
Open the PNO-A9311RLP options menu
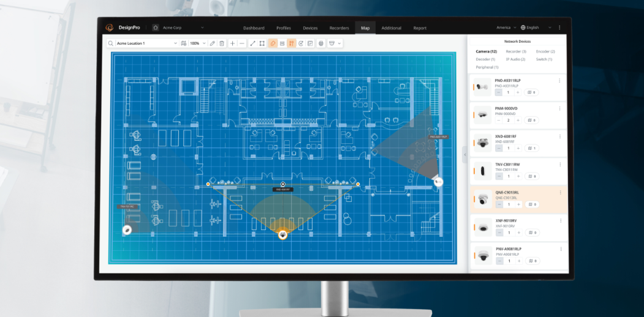559,81
